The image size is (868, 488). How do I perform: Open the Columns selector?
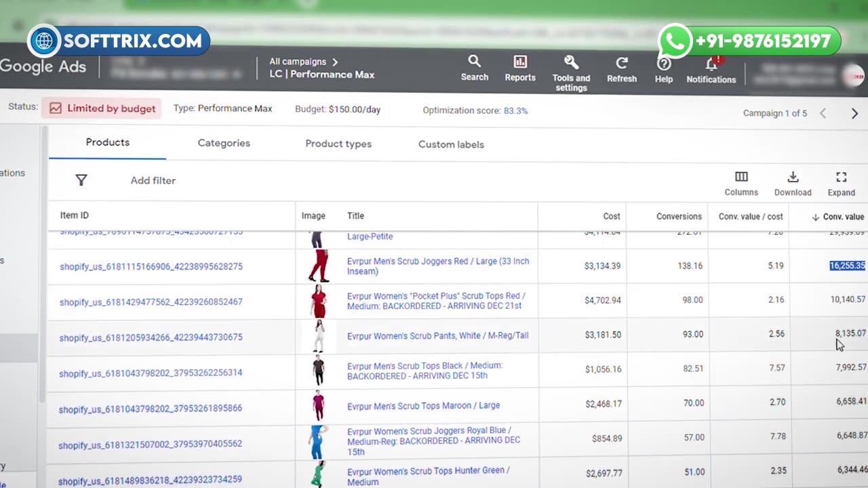click(x=741, y=184)
